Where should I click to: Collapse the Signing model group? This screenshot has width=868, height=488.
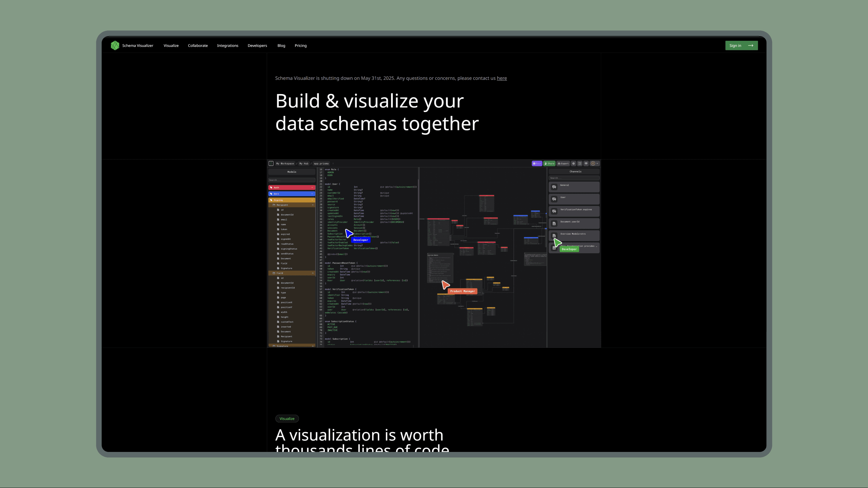click(x=312, y=200)
